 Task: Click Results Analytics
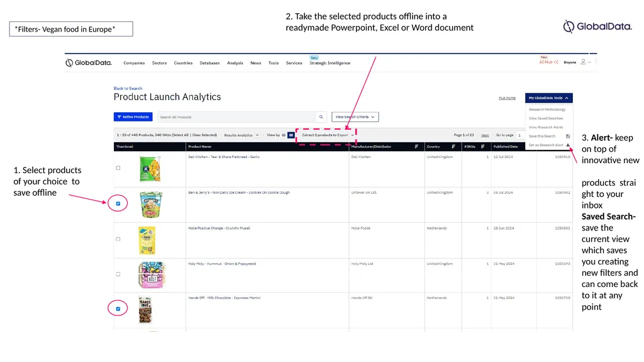click(x=238, y=135)
